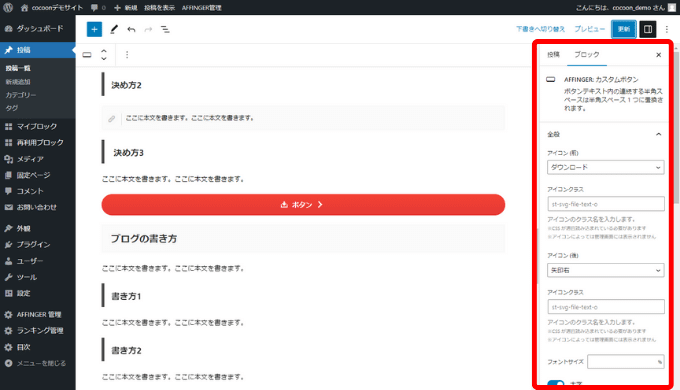Click the clip memo box paragraph
Screen dimensions: 680x390
click(x=303, y=118)
